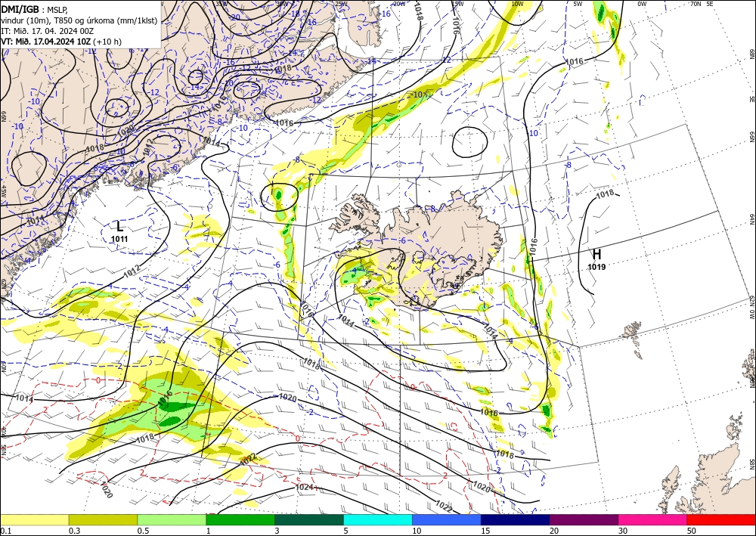Image resolution: width=756 pixels, height=536 pixels.
Task: Select the red 50 mm legend swatch
Action: (x=721, y=519)
